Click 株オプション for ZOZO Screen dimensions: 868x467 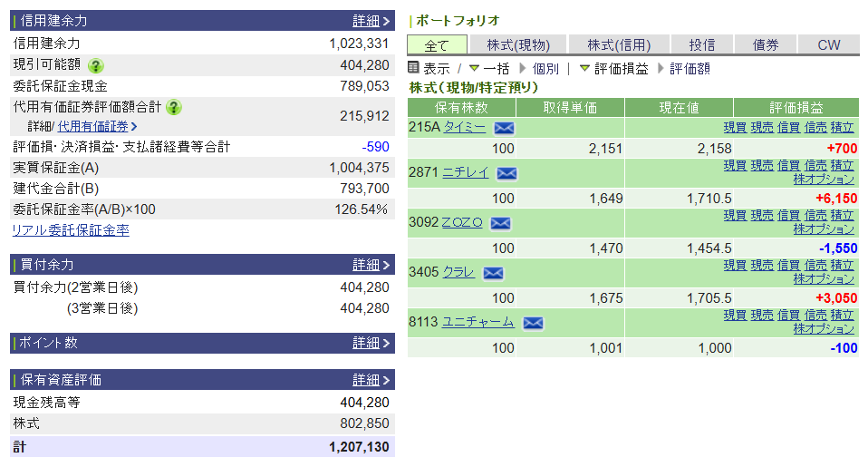824,229
